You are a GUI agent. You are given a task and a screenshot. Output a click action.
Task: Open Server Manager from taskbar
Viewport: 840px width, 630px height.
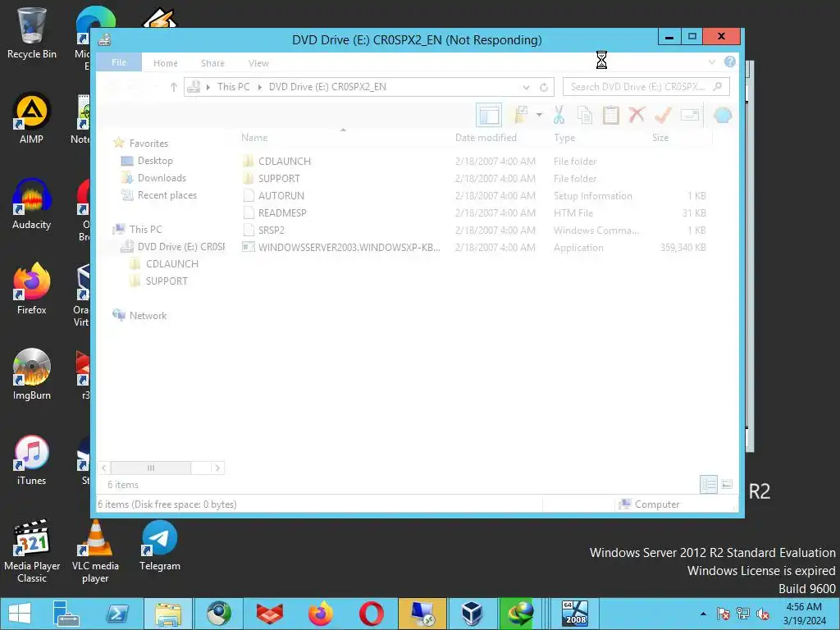click(x=66, y=614)
